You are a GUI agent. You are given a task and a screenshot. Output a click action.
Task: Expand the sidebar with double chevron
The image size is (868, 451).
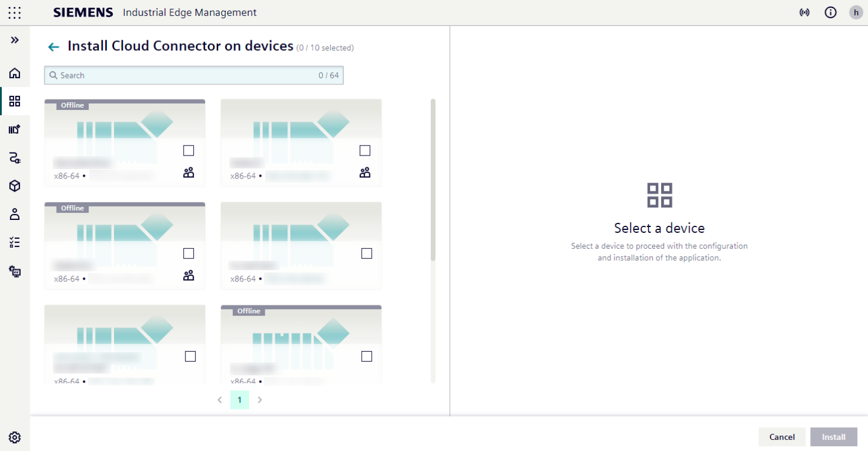[x=15, y=40]
